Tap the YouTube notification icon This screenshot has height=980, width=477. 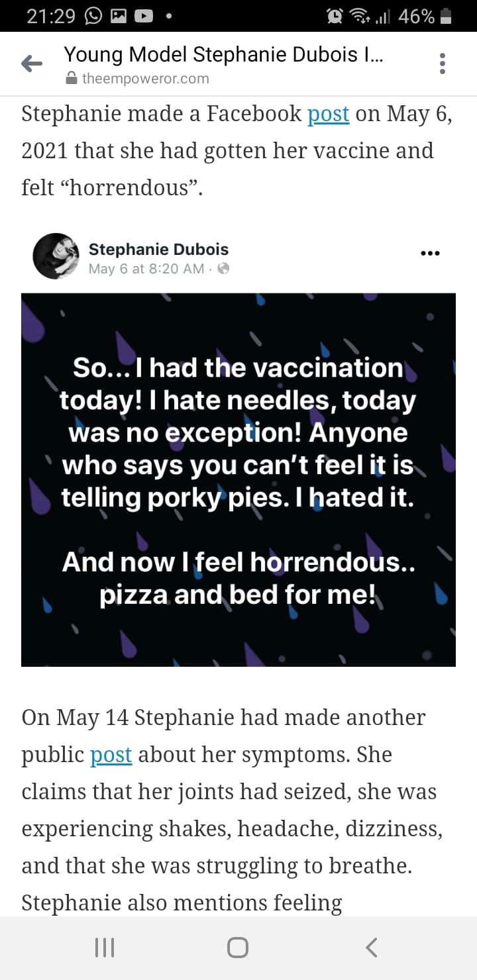pyautogui.click(x=144, y=17)
